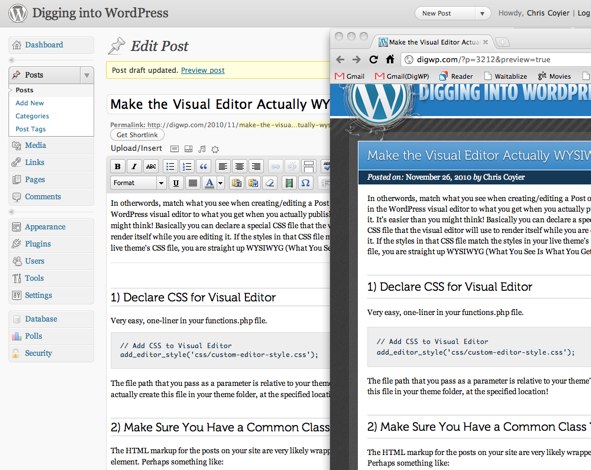This screenshot has width=591, height=470.
Task: Open the Format dropdown
Action: [138, 183]
